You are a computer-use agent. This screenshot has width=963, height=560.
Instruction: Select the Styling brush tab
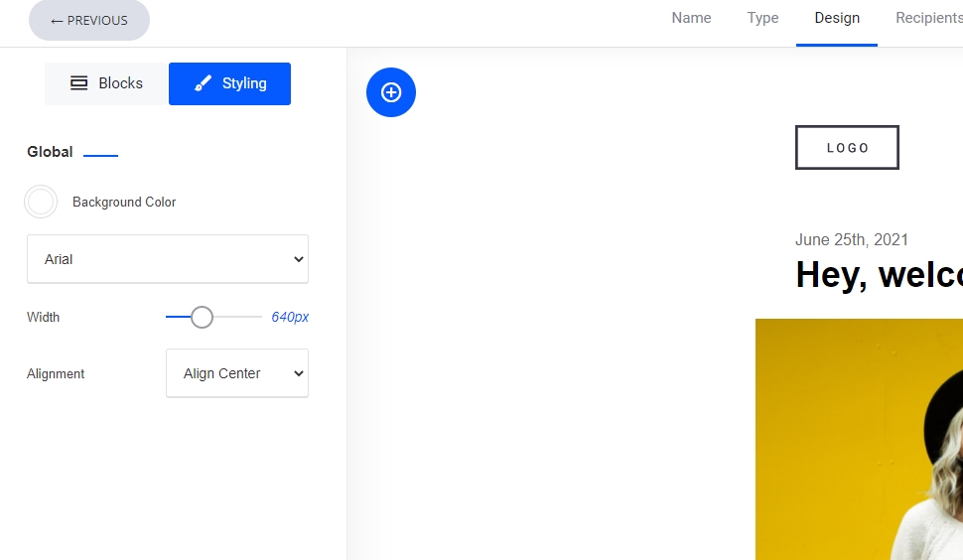pyautogui.click(x=229, y=83)
